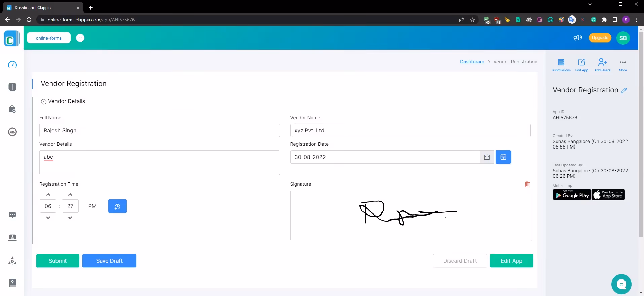Image resolution: width=644 pixels, height=296 pixels.
Task: Toggle the PM meridian selector
Action: (x=92, y=206)
